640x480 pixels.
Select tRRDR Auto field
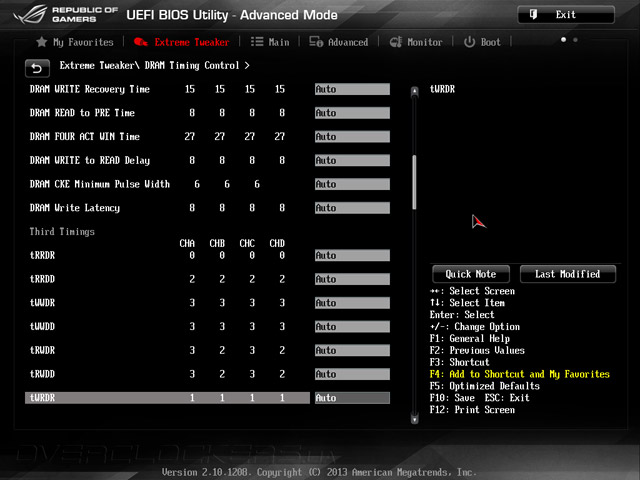pos(352,256)
